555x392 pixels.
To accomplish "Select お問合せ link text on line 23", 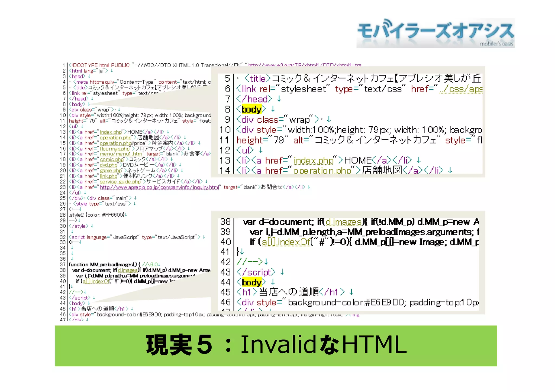I will point(272,187).
